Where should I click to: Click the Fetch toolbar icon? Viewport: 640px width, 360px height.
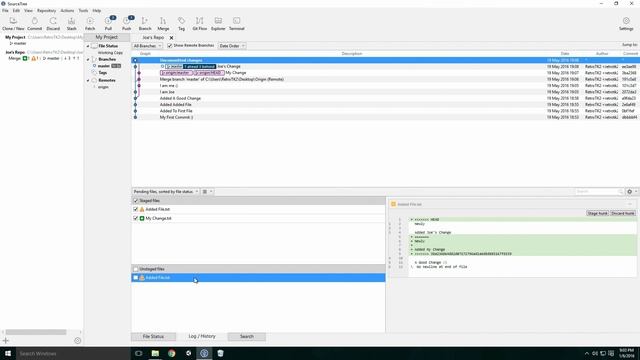click(90, 24)
